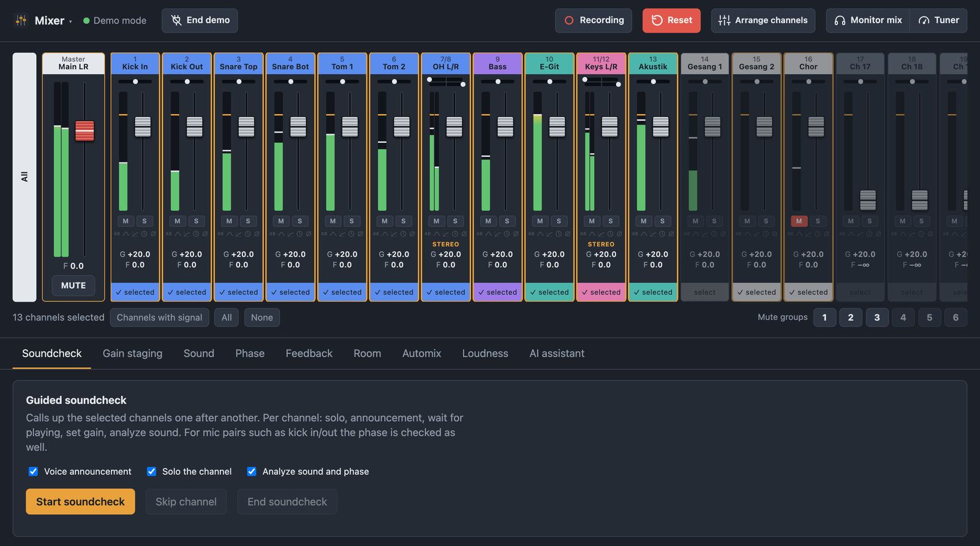Open Arrange channels
The width and height of the screenshot is (980, 546).
763,20
